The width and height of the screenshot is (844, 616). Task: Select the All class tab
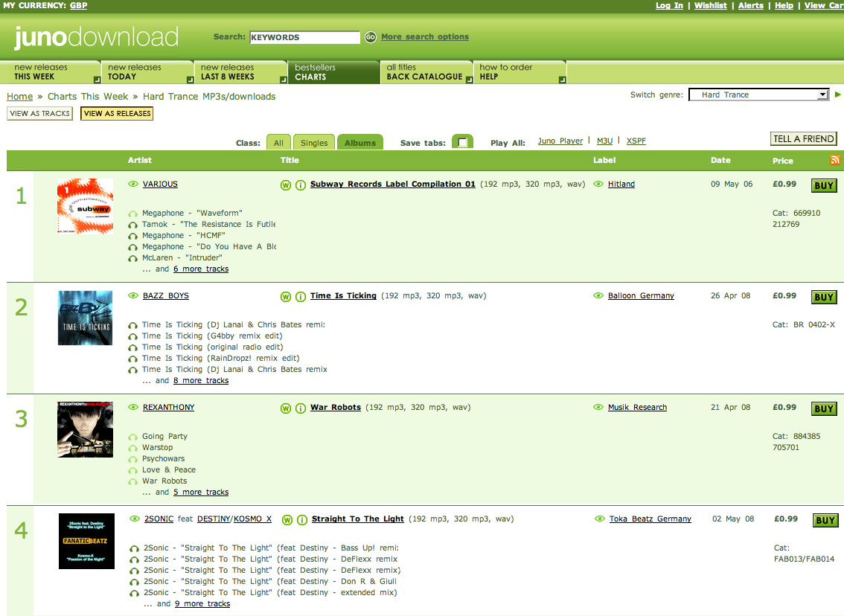pos(278,143)
